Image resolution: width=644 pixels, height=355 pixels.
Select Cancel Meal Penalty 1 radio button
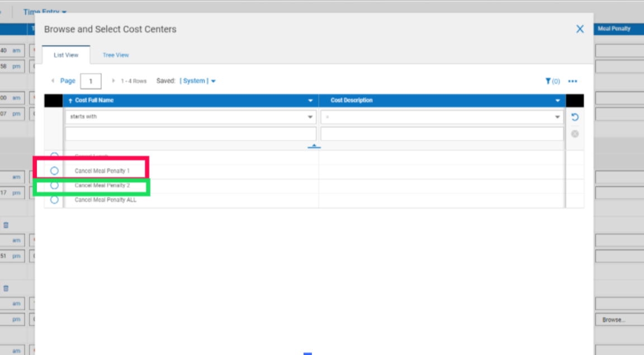[x=54, y=171]
